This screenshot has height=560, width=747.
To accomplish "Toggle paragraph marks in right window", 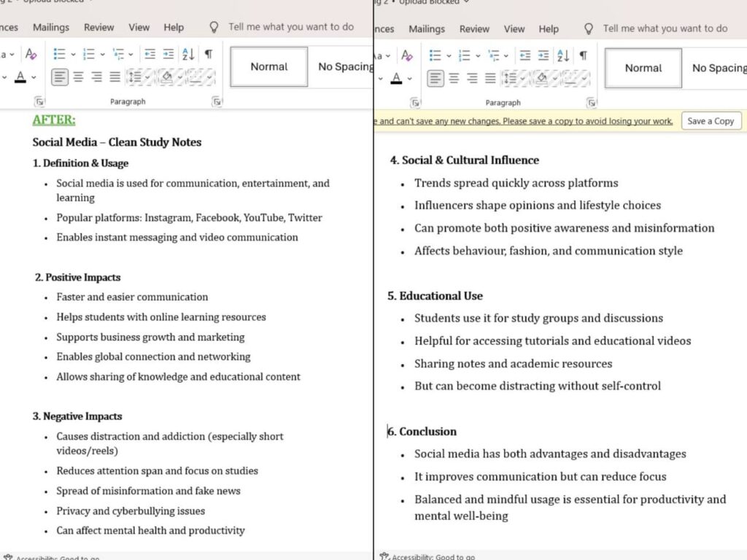I will (583, 55).
